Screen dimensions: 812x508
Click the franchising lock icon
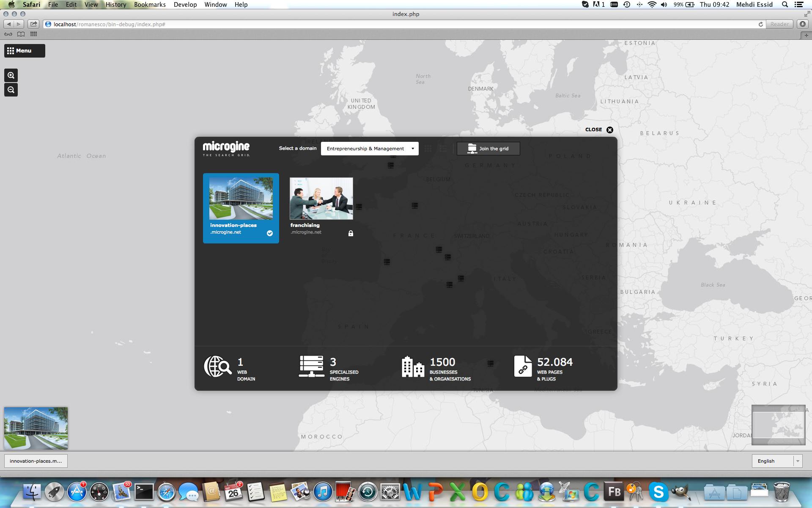point(351,233)
